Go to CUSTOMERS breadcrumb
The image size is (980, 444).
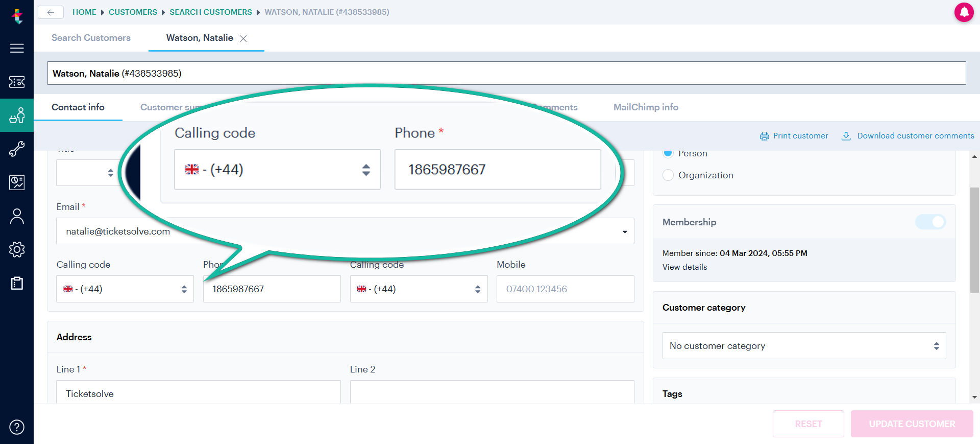tap(133, 12)
